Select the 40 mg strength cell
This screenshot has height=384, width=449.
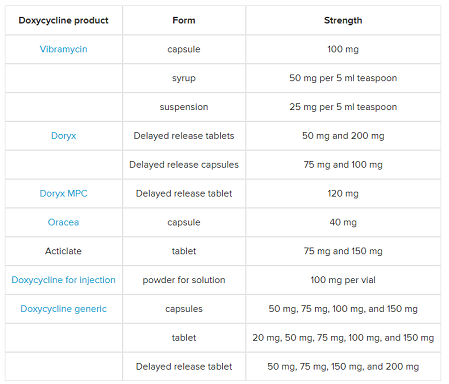tap(343, 222)
